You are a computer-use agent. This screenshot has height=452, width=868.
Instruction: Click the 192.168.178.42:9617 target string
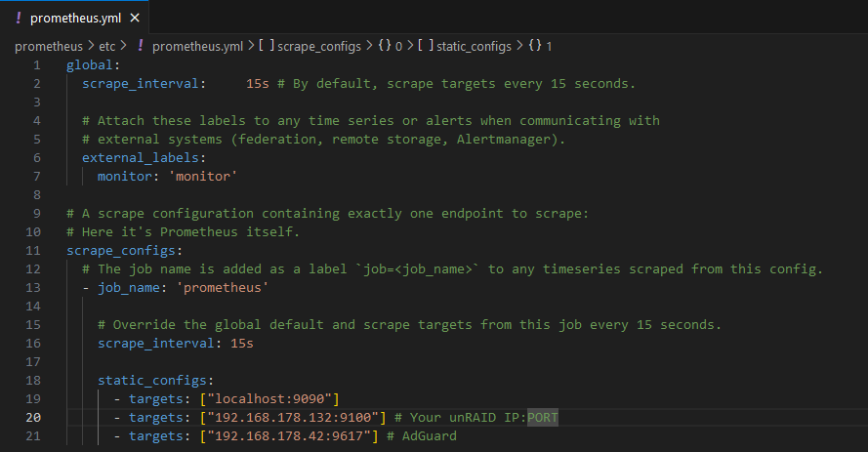[288, 436]
